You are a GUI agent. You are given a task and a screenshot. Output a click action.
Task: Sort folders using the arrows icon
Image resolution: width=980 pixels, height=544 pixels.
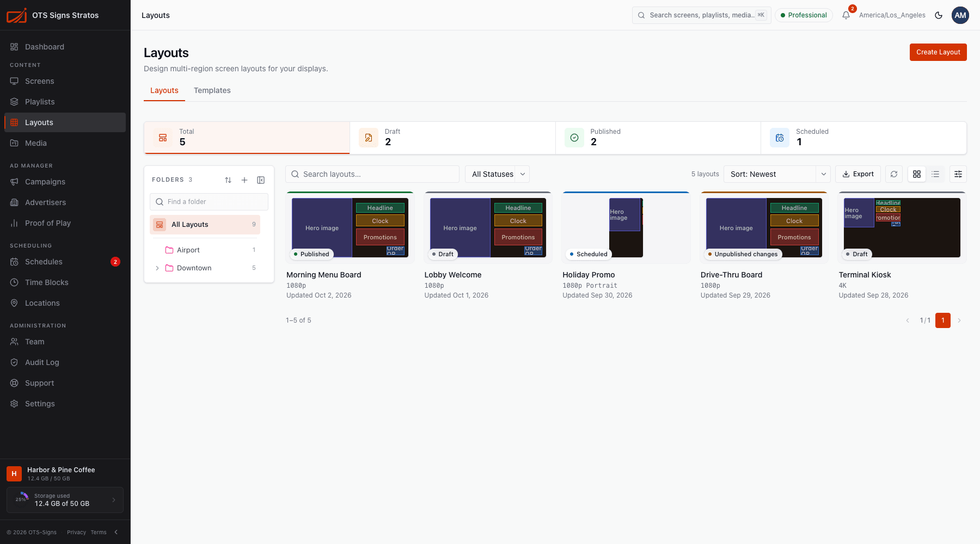(228, 180)
